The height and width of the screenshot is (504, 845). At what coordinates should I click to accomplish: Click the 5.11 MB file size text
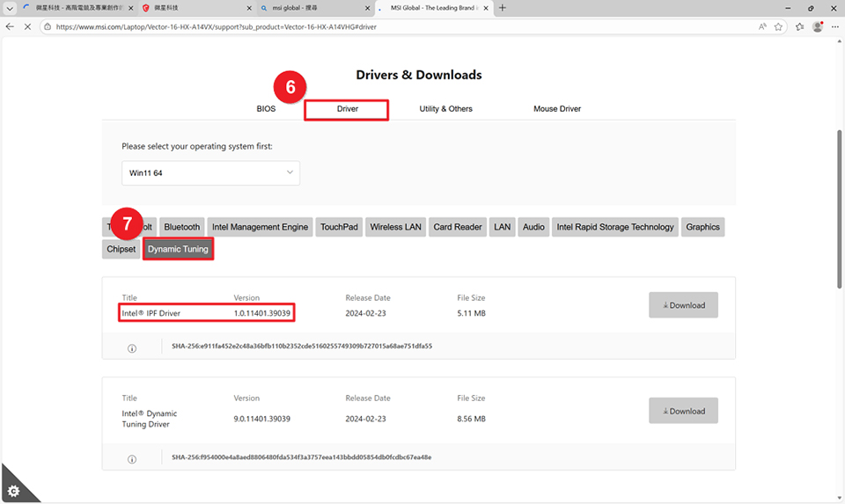coord(471,313)
